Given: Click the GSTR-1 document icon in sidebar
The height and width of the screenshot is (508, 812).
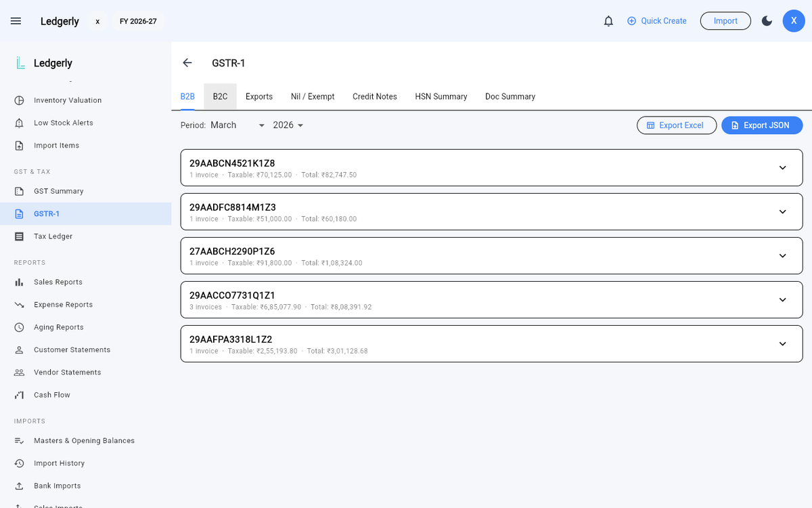Looking at the screenshot, I should (20, 214).
